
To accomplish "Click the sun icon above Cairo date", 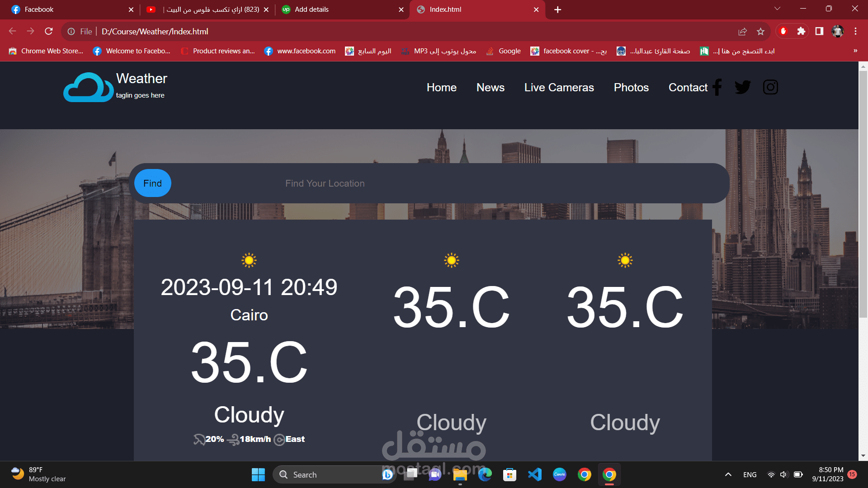I will (249, 260).
